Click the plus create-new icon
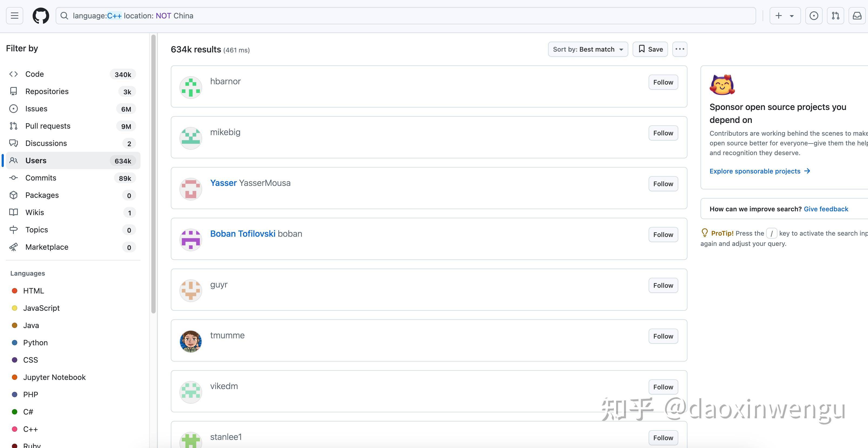 (x=778, y=15)
